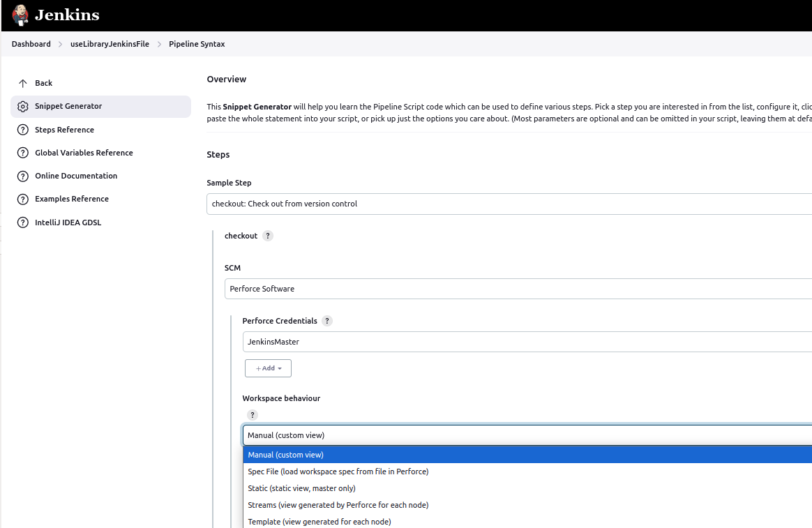This screenshot has width=812, height=528.
Task: Click the Add credentials button
Action: 268,368
